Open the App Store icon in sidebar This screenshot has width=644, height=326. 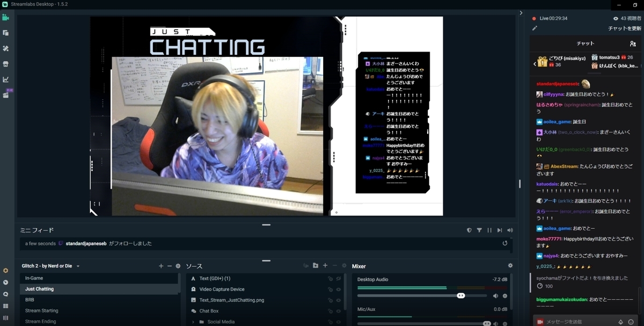click(5, 64)
